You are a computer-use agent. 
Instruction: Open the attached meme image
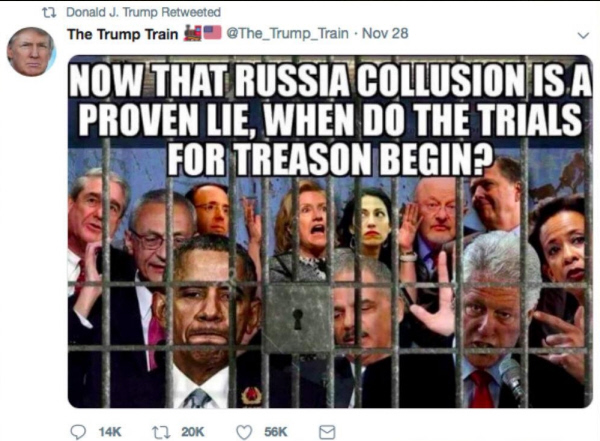[x=330, y=232]
